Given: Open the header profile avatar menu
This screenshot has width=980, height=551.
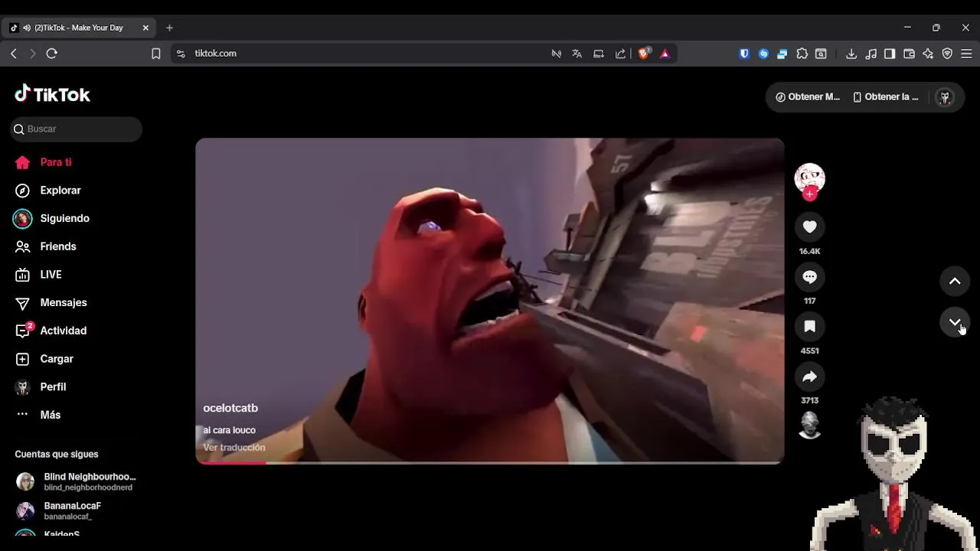Looking at the screenshot, I should [945, 97].
